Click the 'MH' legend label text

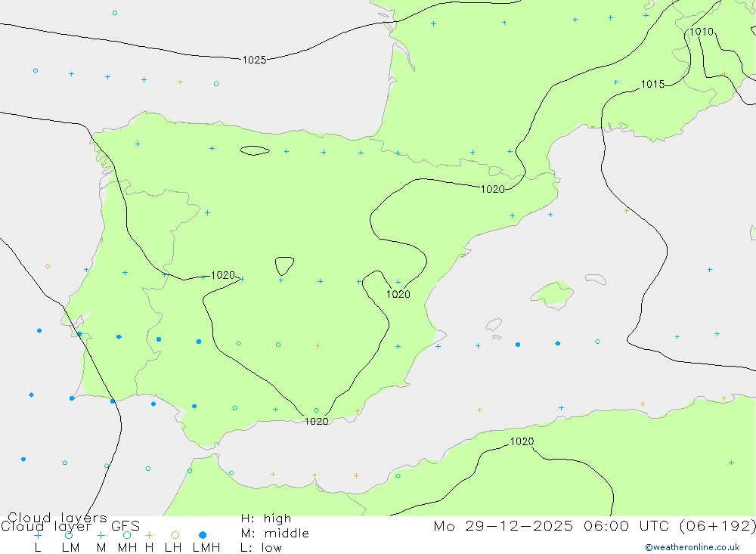tap(127, 548)
